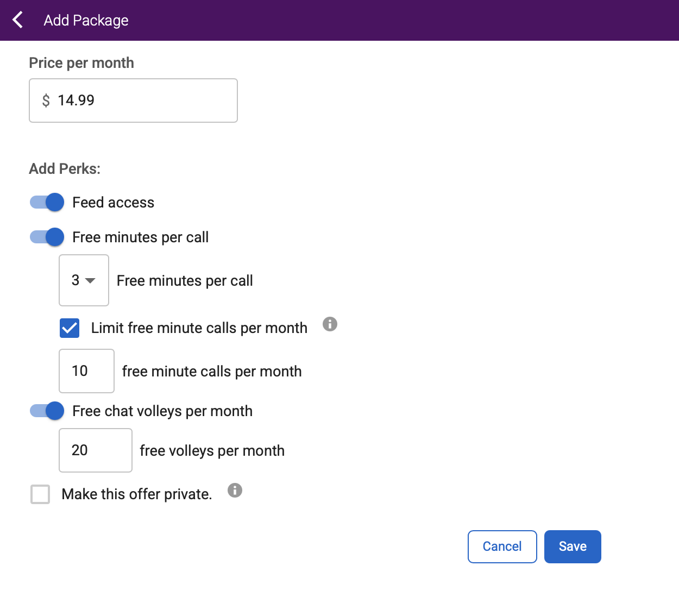Click the Price per month label
The width and height of the screenshot is (679, 616).
(x=81, y=63)
